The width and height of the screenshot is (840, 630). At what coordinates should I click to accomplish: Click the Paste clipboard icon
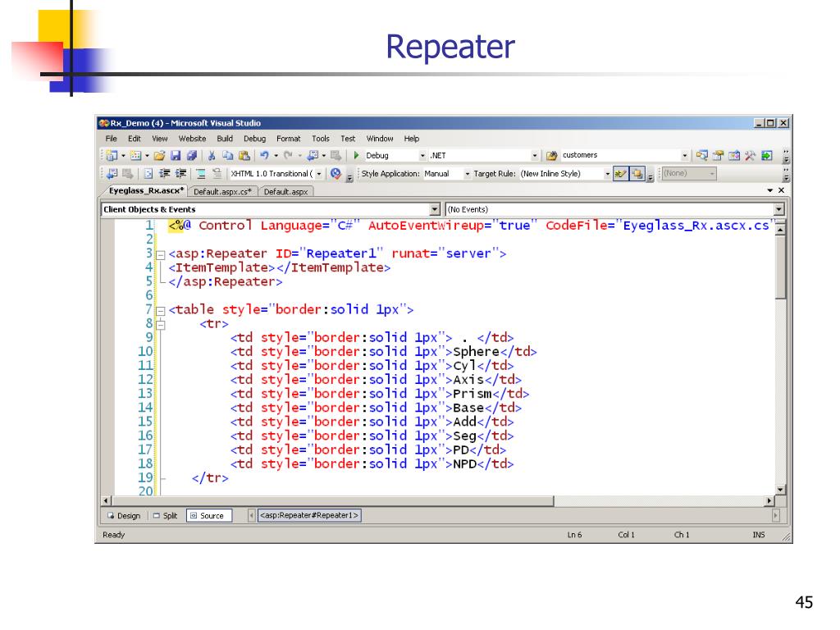click(x=244, y=155)
